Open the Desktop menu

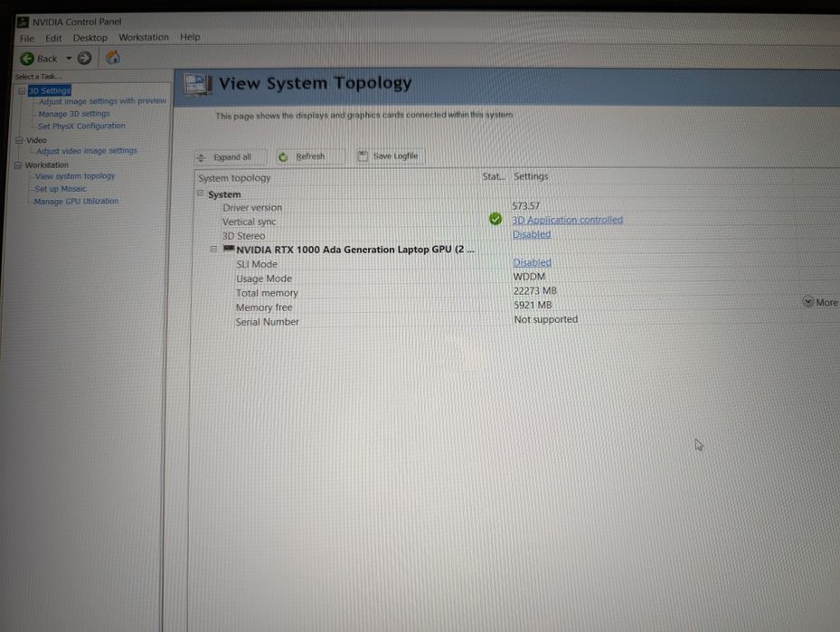click(x=90, y=38)
